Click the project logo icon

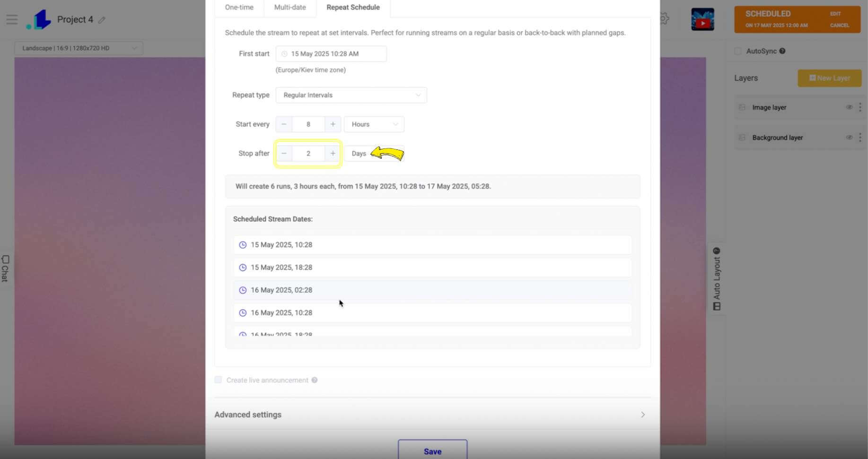click(39, 19)
